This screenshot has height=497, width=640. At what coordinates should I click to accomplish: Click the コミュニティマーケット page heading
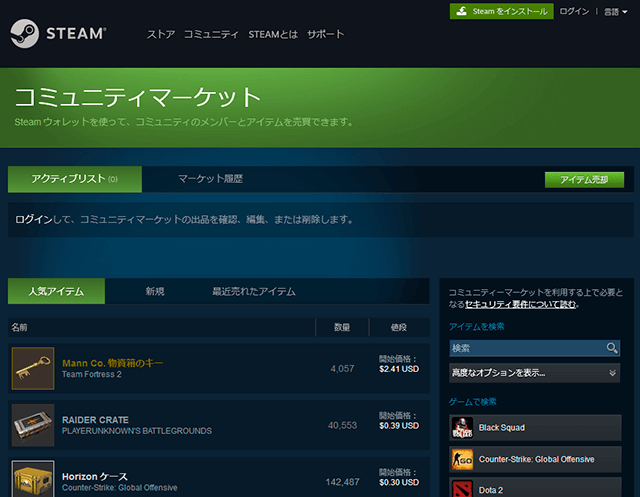[x=138, y=97]
